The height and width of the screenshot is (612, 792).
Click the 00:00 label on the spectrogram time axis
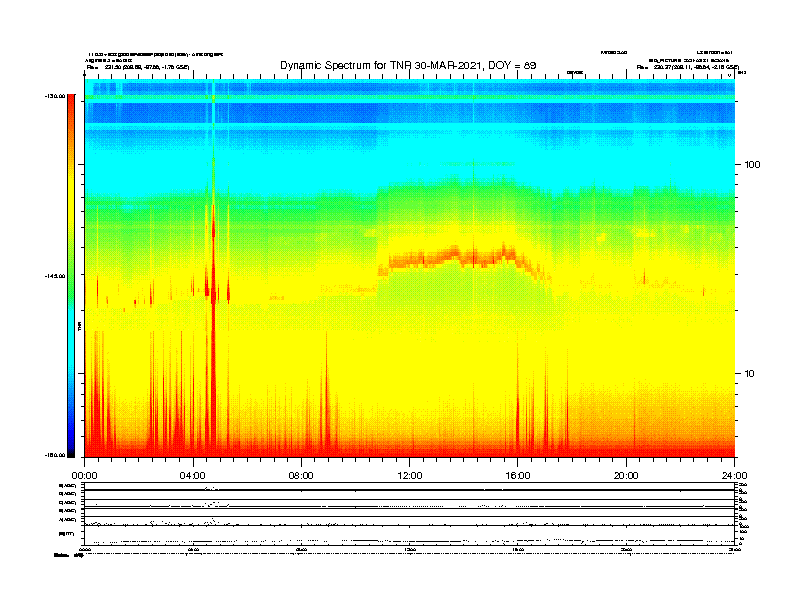pos(84,476)
